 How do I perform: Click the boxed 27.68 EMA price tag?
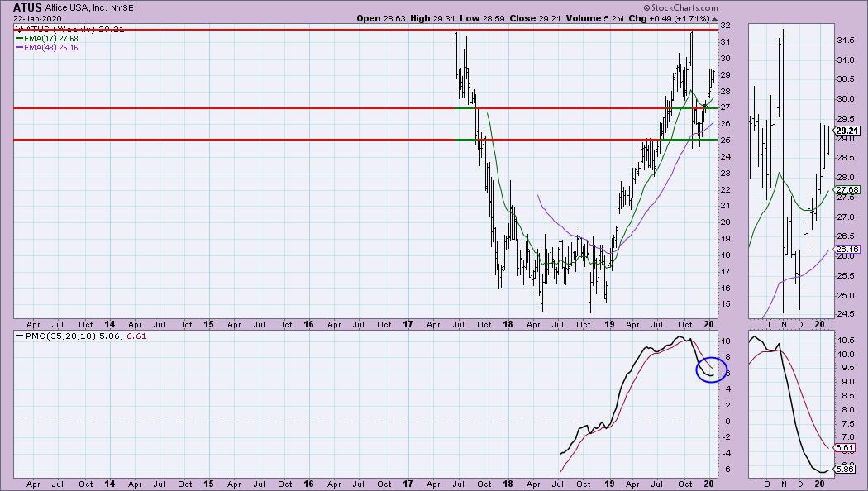tap(847, 190)
